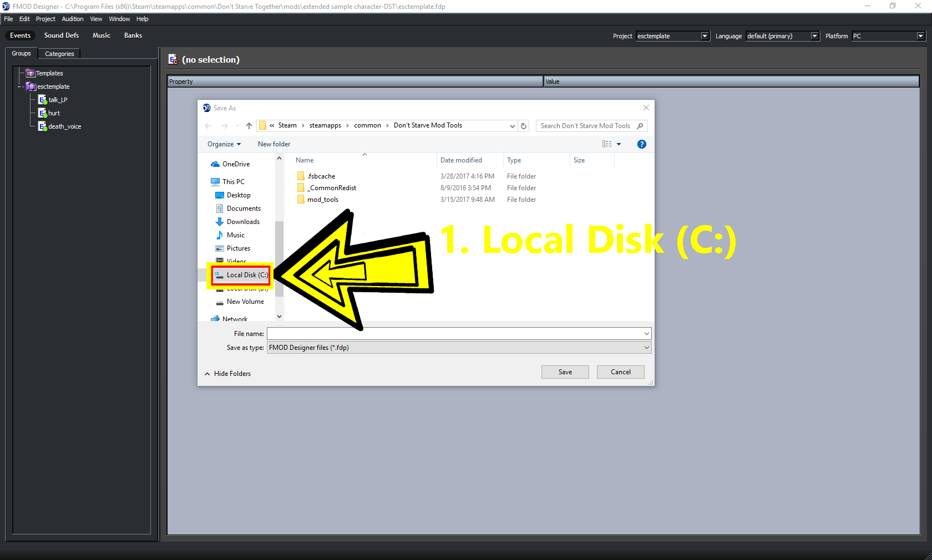Viewport: 932px width, 560px height.
Task: Click into the File name input field
Action: (x=455, y=334)
